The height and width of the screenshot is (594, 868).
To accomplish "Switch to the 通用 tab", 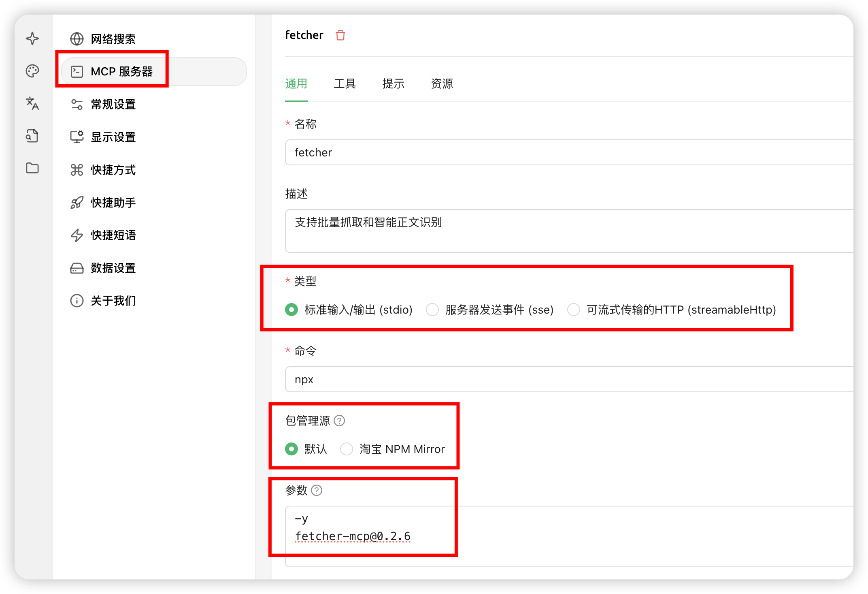I will [296, 84].
